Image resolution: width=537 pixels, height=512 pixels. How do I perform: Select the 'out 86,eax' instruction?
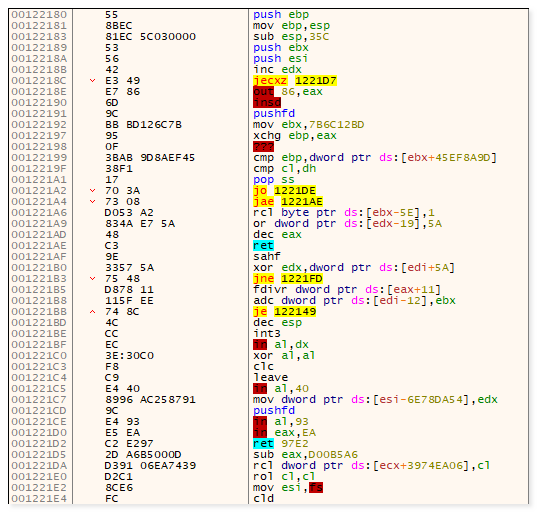pyautogui.click(x=288, y=92)
